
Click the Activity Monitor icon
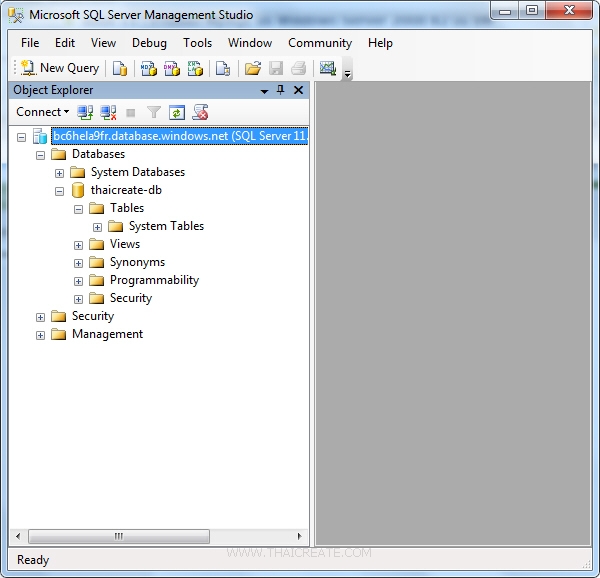(x=328, y=69)
